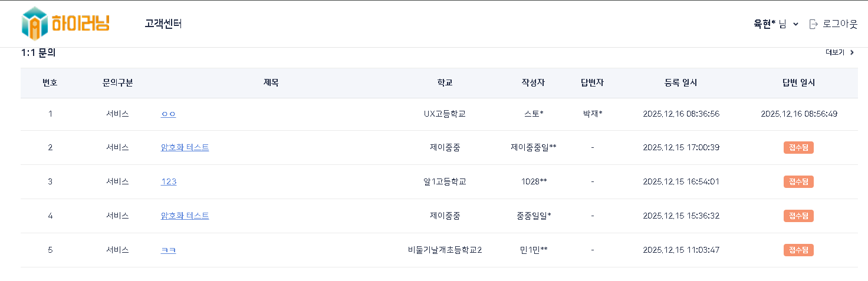Open the inquiry titled ㅋㅋ

[168, 250]
